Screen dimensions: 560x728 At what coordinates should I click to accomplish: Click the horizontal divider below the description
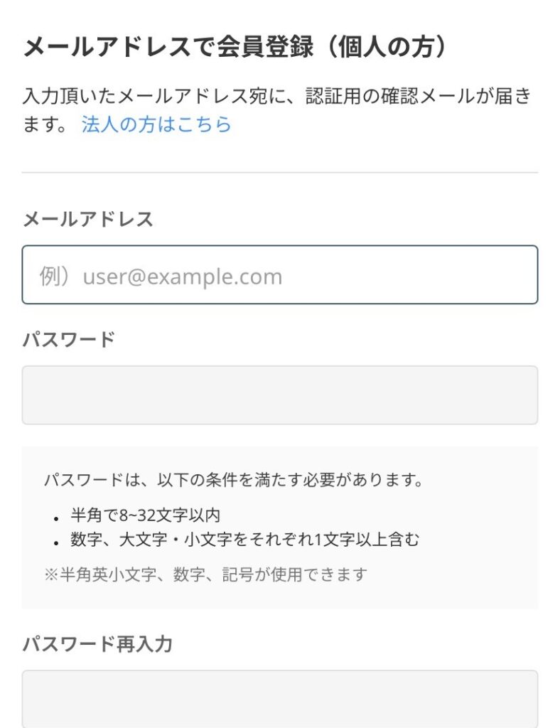pyautogui.click(x=279, y=172)
